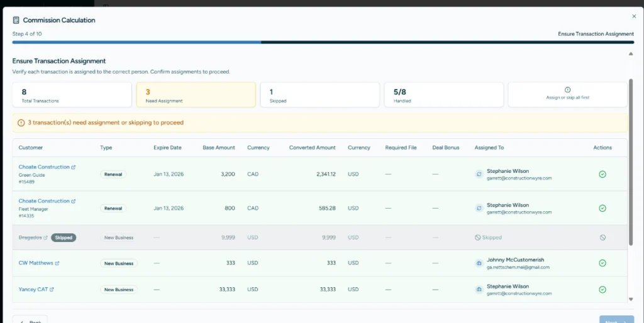The width and height of the screenshot is (644, 323).
Task: Open external link icon for Green Guide Choate Construction
Action: point(74,167)
